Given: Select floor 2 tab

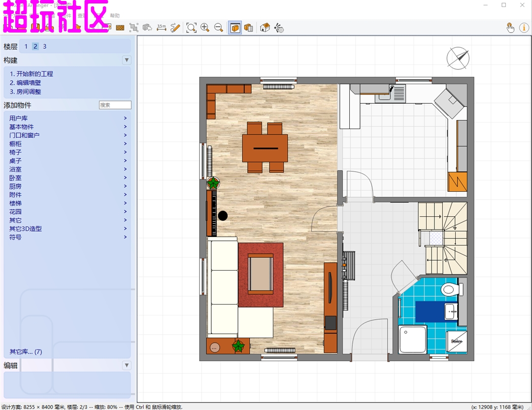Looking at the screenshot, I should pyautogui.click(x=35, y=46).
